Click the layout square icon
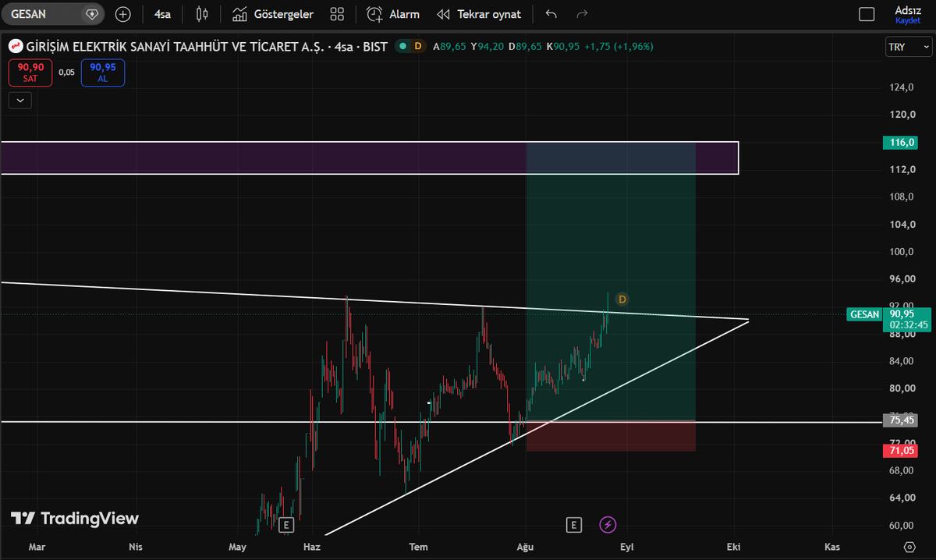 867,14
